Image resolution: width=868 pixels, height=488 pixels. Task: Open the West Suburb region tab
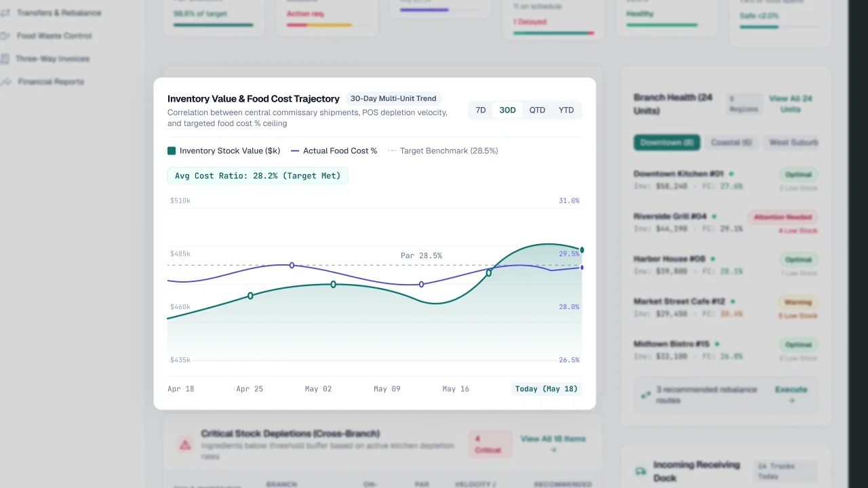(792, 143)
